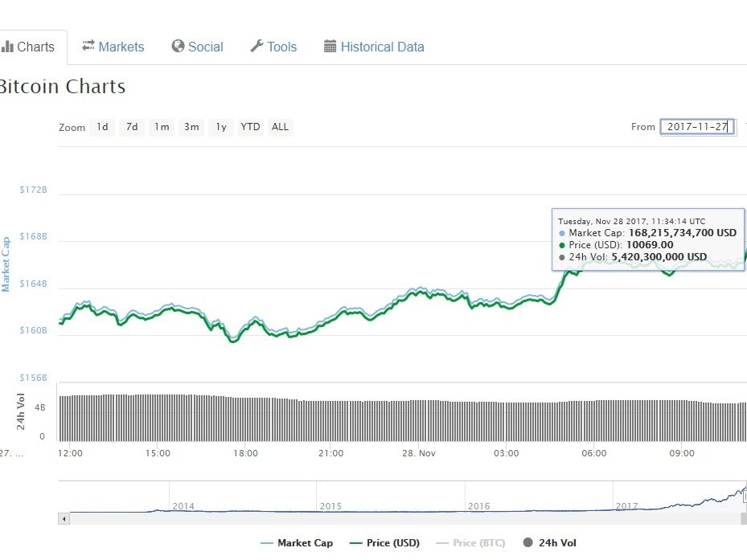Switch to the Markets tab
This screenshot has height=560, width=747.
113,47
